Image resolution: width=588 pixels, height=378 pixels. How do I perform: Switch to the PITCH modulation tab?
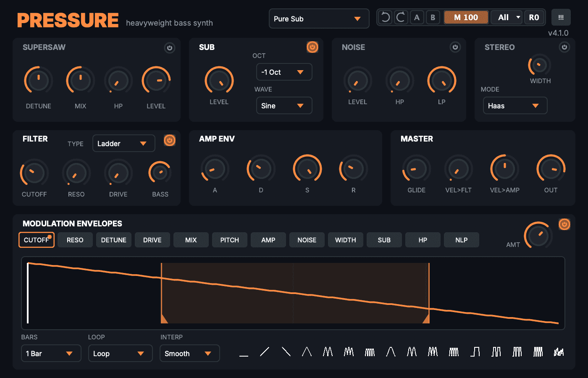(x=230, y=240)
